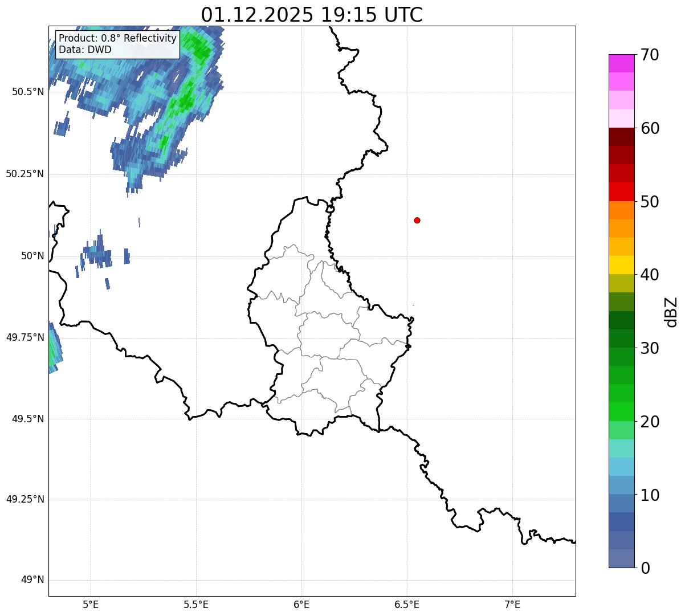
Task: Click the 50°N latitude label
Action: (32, 256)
